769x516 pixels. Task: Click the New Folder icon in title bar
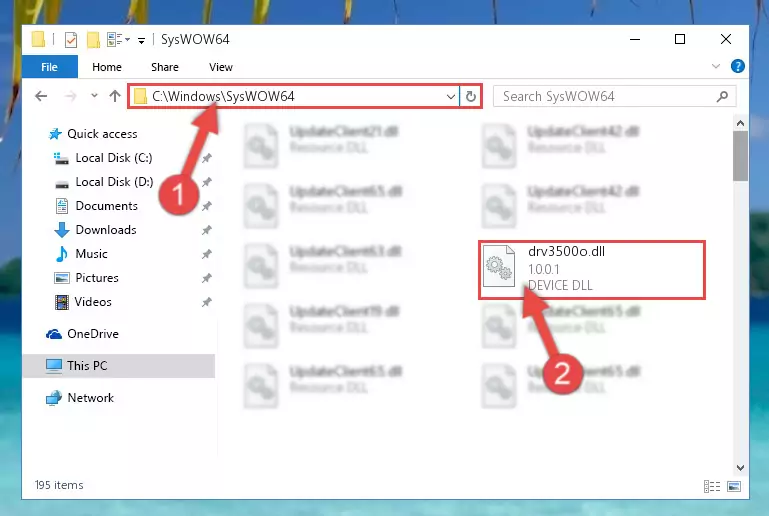[93, 40]
